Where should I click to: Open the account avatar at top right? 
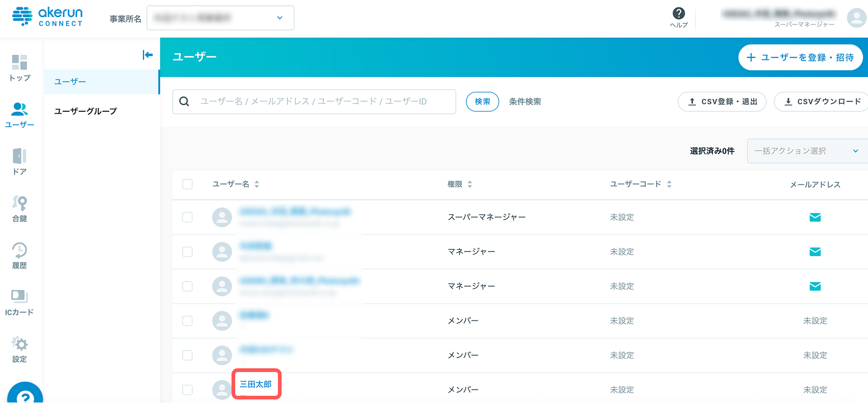click(856, 18)
